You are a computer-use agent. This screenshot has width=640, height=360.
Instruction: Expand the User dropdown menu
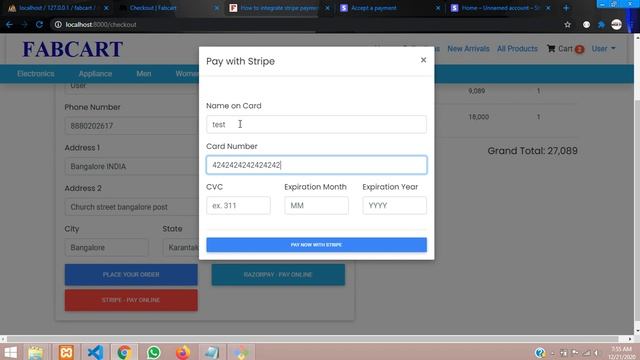coord(603,49)
